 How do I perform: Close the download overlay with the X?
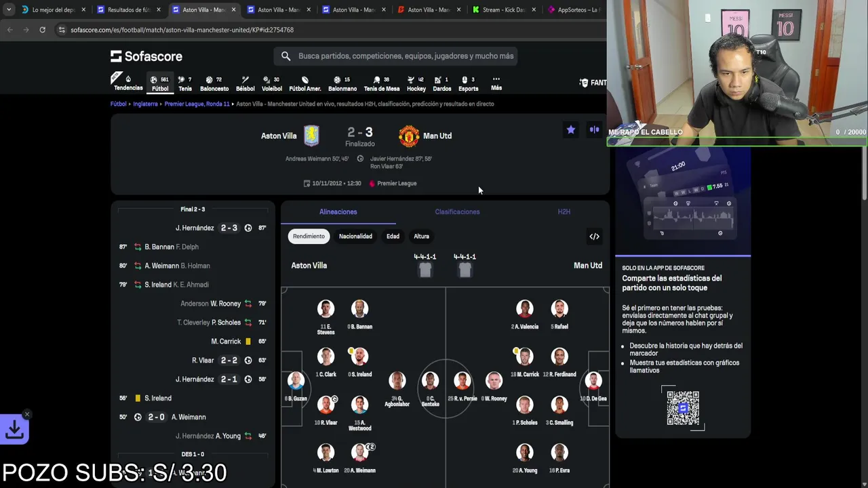click(x=26, y=414)
